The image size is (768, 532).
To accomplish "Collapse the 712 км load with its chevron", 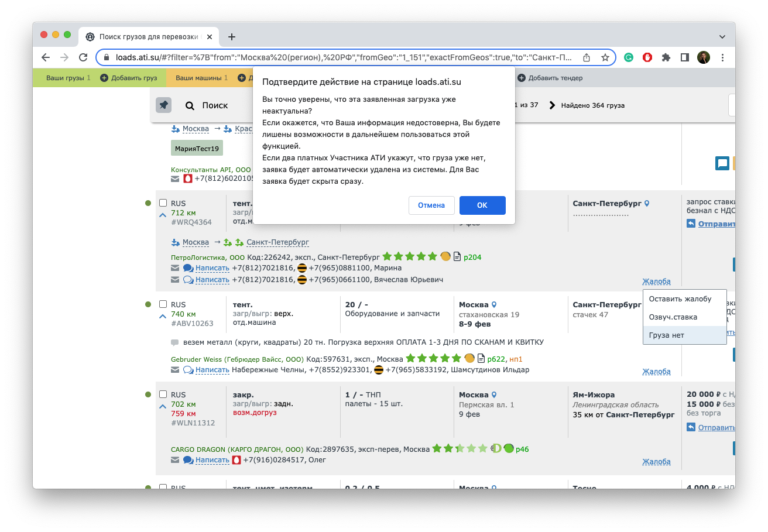I will point(163,215).
